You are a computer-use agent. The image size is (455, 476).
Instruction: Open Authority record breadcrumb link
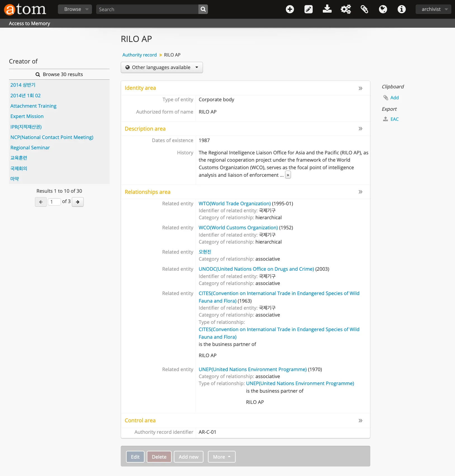pyautogui.click(x=139, y=55)
